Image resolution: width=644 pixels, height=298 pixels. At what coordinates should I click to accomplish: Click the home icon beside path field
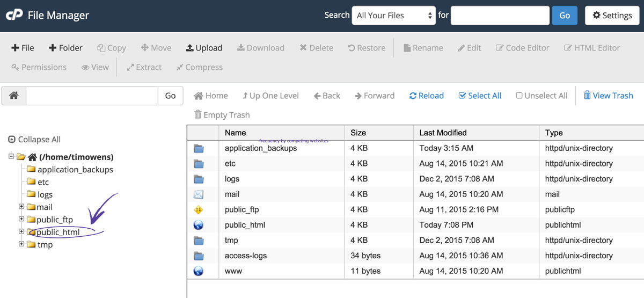(14, 96)
